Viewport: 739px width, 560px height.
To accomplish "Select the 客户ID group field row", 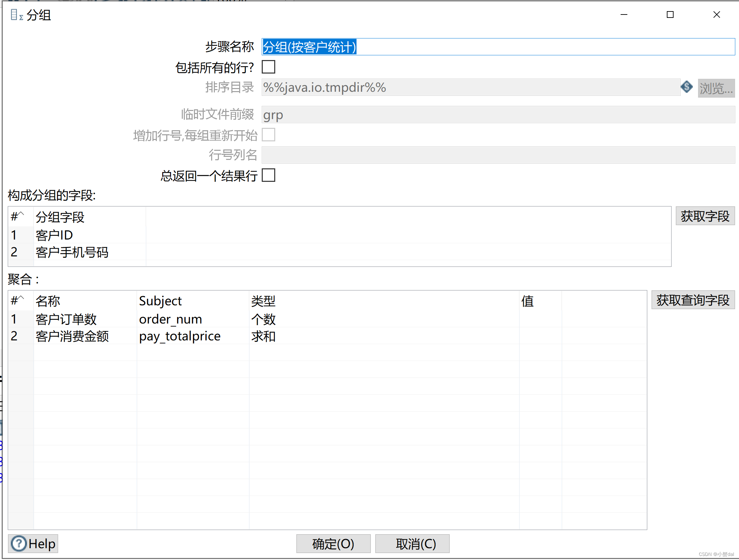I will pos(54,235).
